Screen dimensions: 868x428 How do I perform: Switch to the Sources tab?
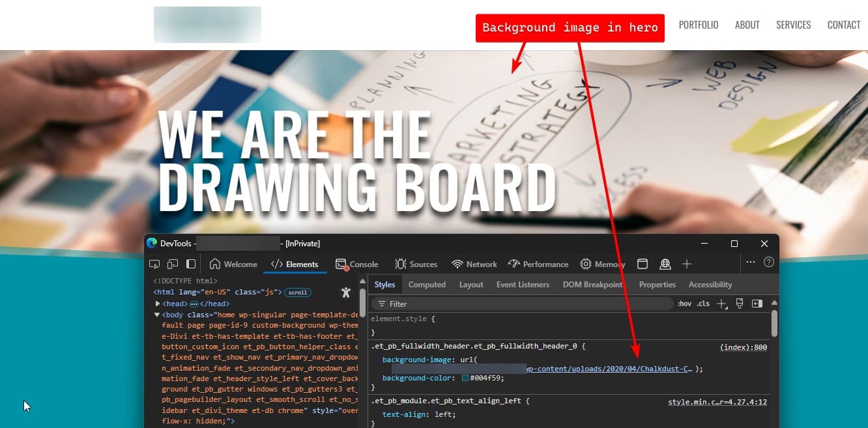[416, 264]
